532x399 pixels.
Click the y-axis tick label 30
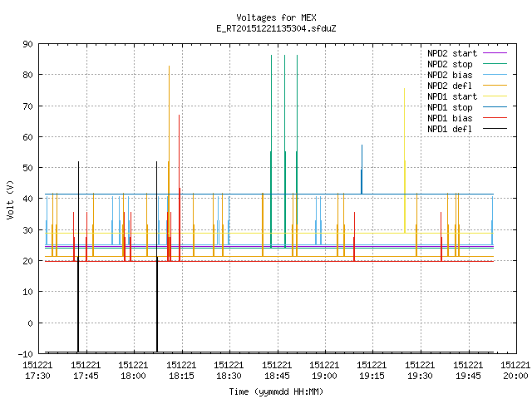pyautogui.click(x=27, y=230)
